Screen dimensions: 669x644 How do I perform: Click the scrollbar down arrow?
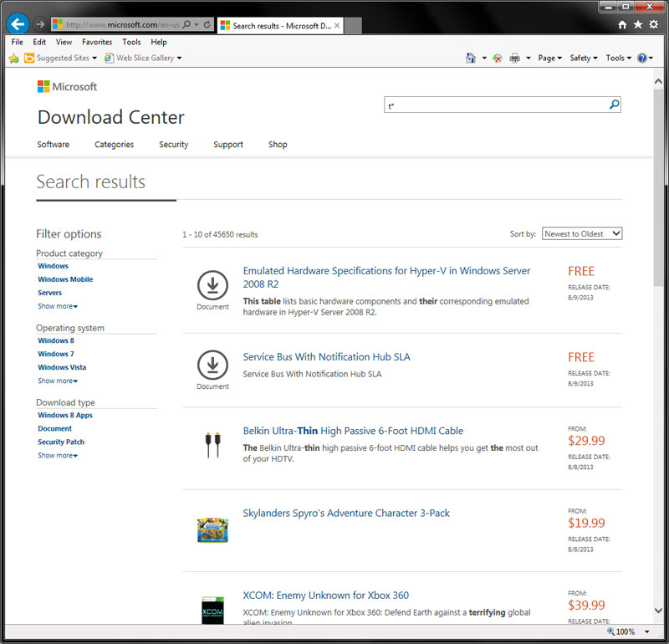coord(658,611)
